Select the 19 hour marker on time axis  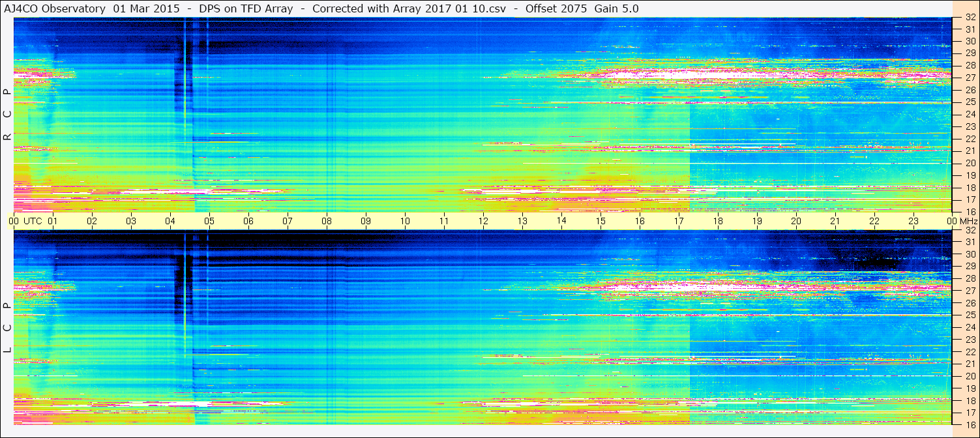tap(757, 221)
